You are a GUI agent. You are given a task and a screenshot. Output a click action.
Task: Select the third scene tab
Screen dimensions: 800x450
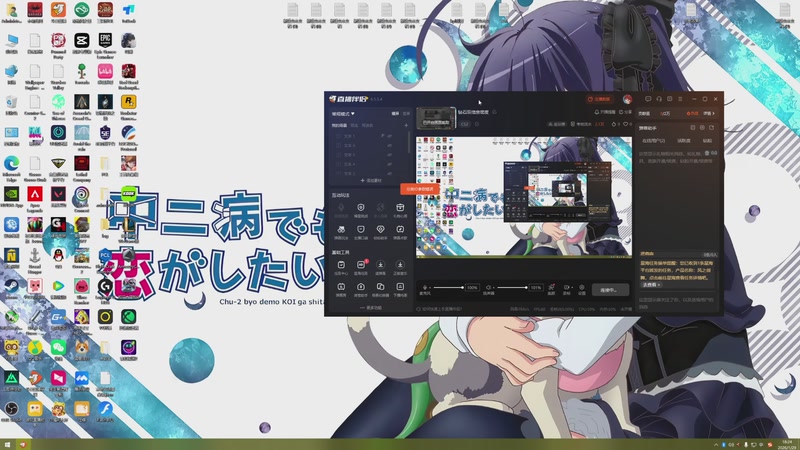367,126
